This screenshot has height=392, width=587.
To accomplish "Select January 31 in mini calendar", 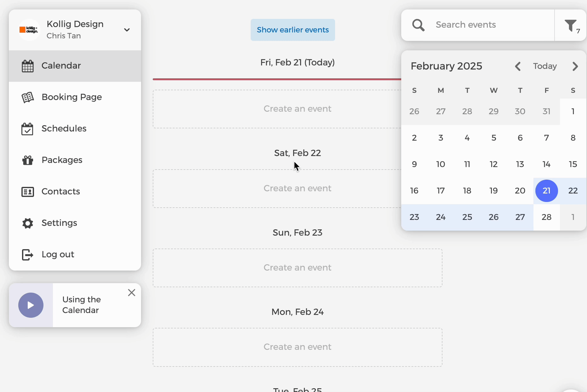I will (547, 111).
